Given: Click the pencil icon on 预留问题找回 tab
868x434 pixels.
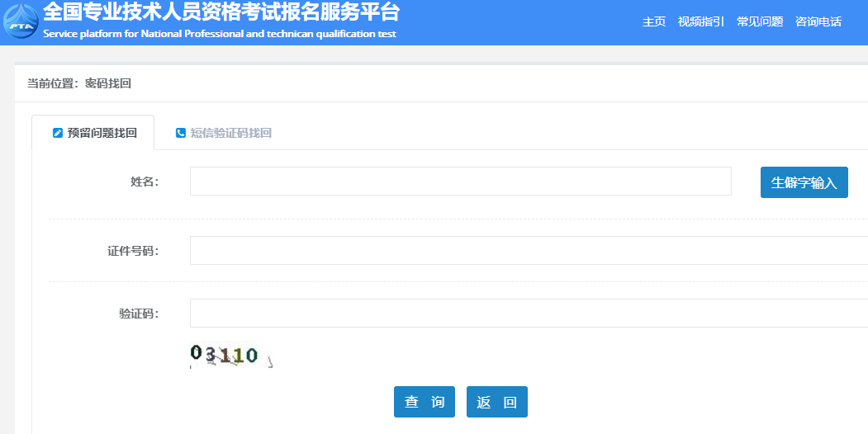Looking at the screenshot, I should (57, 133).
